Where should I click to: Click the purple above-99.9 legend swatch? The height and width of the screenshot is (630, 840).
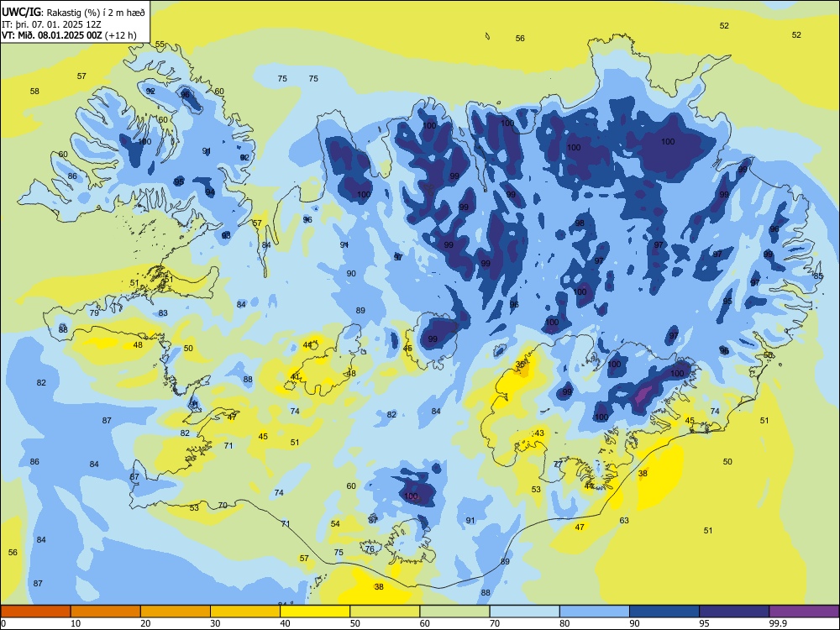(804, 612)
